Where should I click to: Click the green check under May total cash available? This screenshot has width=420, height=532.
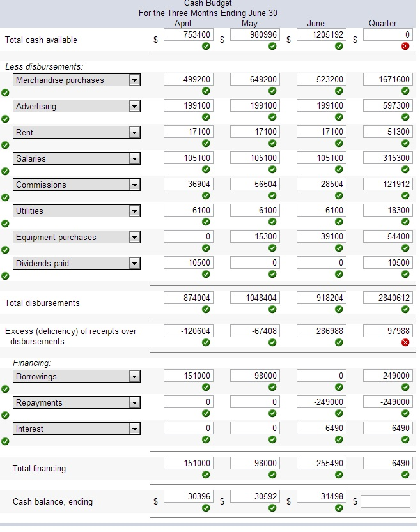pos(272,46)
